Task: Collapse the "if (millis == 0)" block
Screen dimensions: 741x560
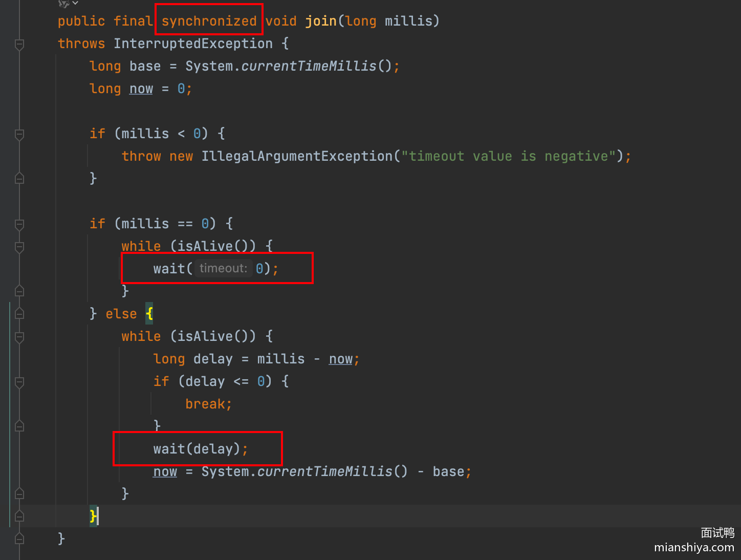Action: click(x=19, y=225)
